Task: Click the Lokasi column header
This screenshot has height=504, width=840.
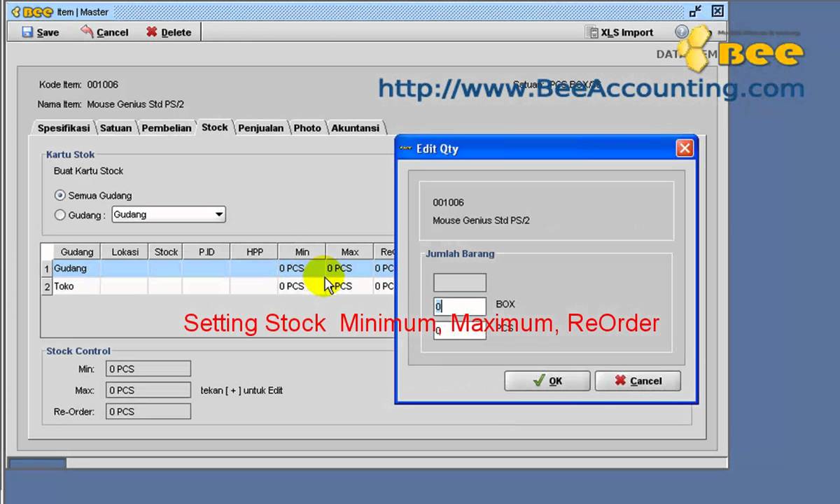Action: (125, 252)
